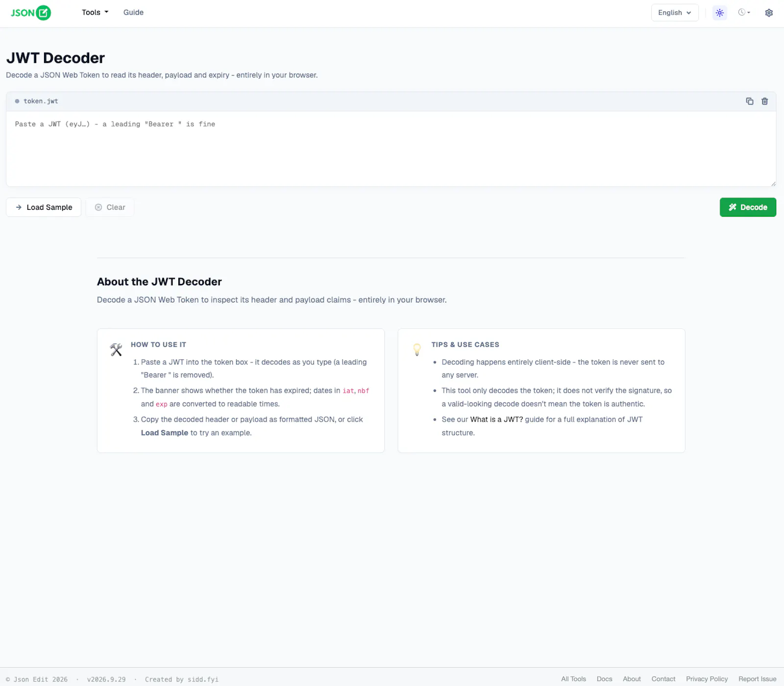Open the 'What is a JWT?' guide link
The image size is (784, 686).
pos(496,420)
